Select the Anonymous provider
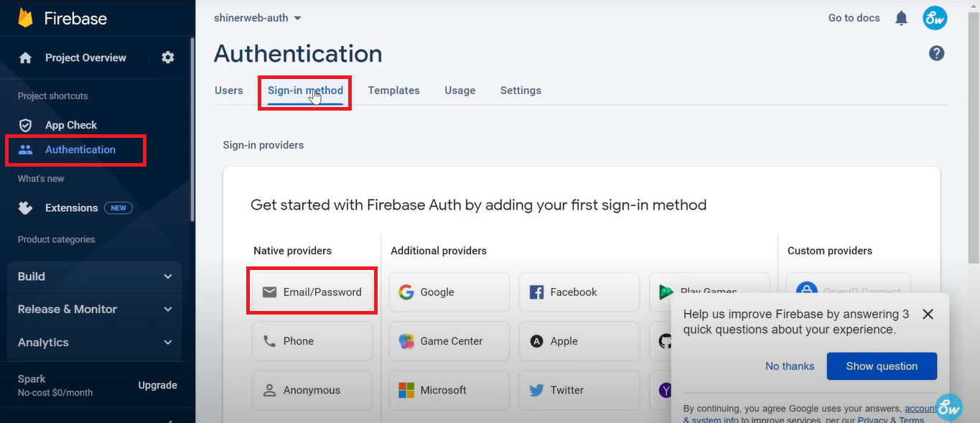The image size is (980, 423). point(312,389)
